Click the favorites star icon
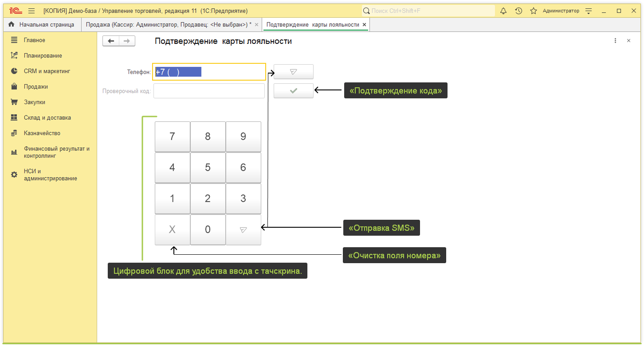The image size is (644, 346). 534,11
